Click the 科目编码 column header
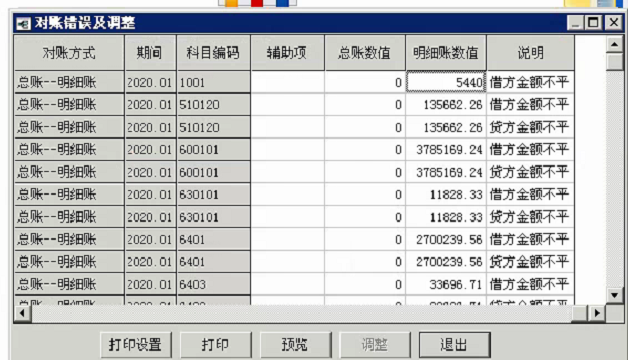Viewport: 628px width, 360px height. tap(213, 53)
